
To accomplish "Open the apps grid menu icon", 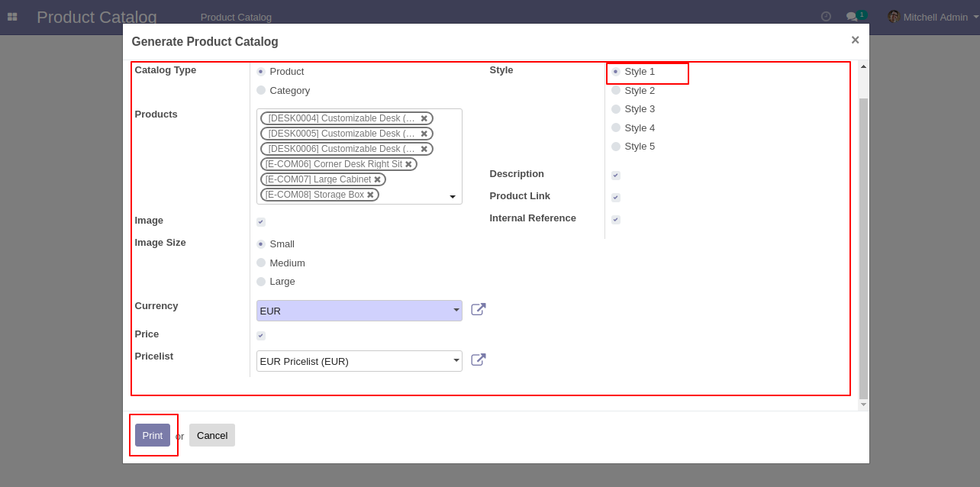I will tap(12, 17).
